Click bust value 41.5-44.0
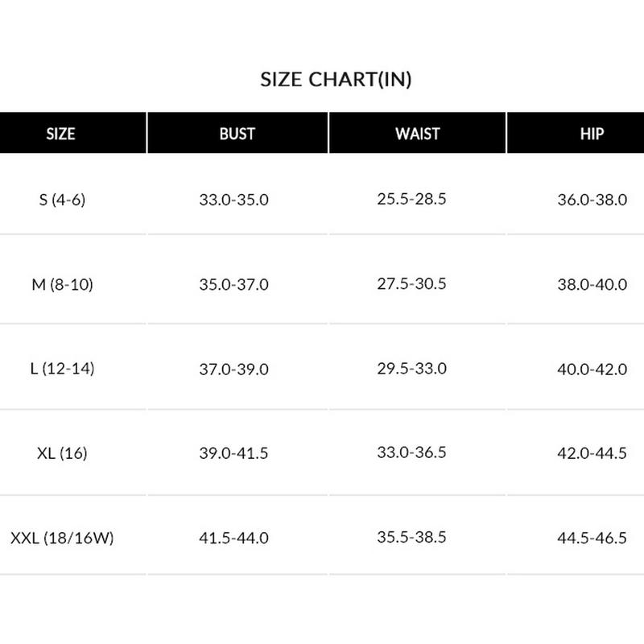 pyautogui.click(x=233, y=539)
